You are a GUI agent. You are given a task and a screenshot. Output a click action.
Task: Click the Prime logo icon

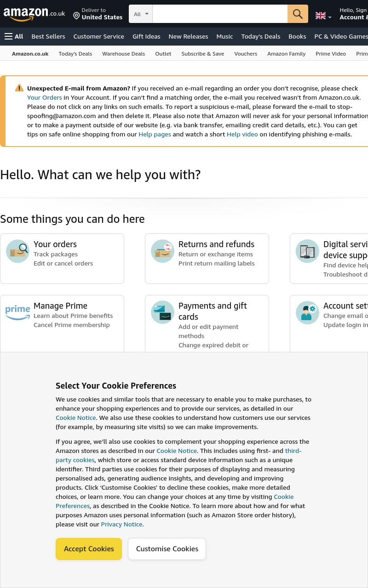click(x=17, y=312)
